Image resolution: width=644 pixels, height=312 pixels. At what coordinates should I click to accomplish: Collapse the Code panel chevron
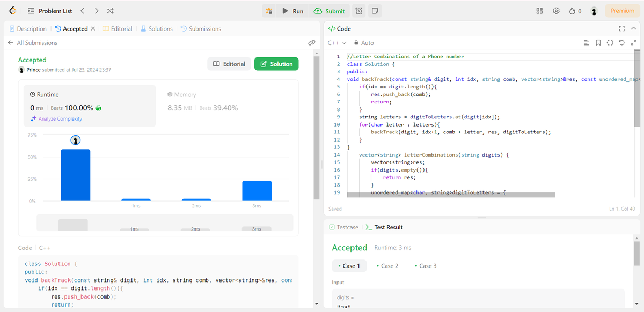pyautogui.click(x=633, y=28)
